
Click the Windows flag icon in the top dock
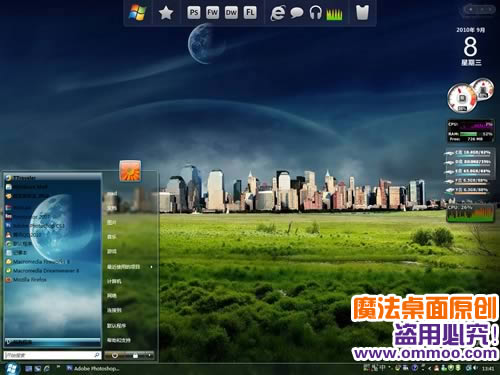click(x=137, y=13)
